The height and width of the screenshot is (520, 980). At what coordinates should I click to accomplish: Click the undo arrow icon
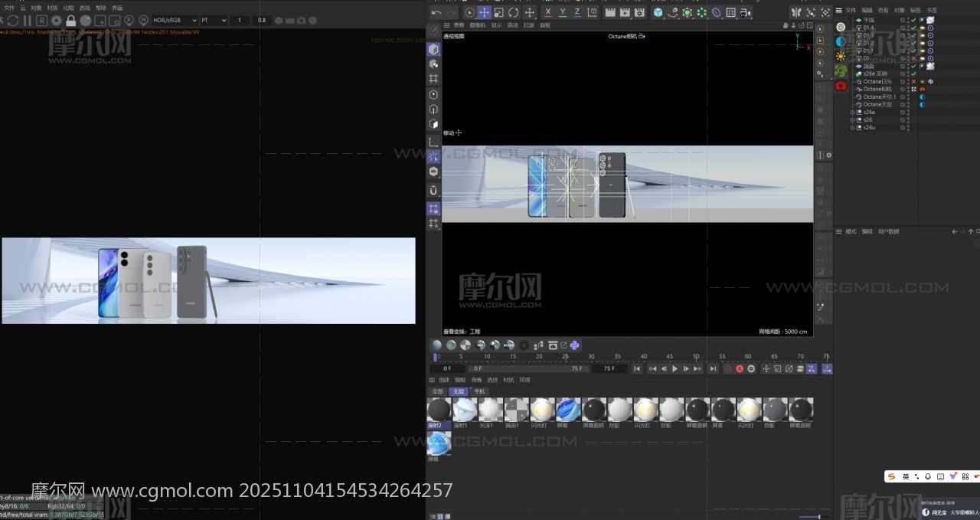click(x=436, y=12)
